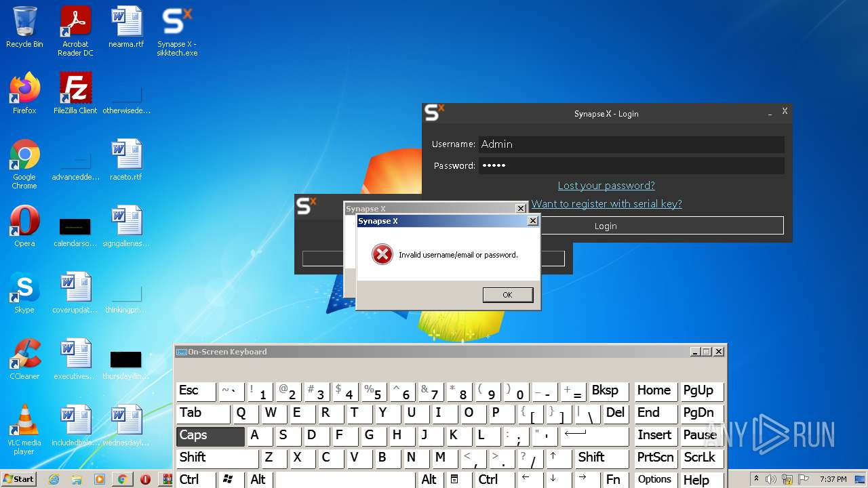
Task: Show hidden tray icons arrow
Action: [x=756, y=479]
